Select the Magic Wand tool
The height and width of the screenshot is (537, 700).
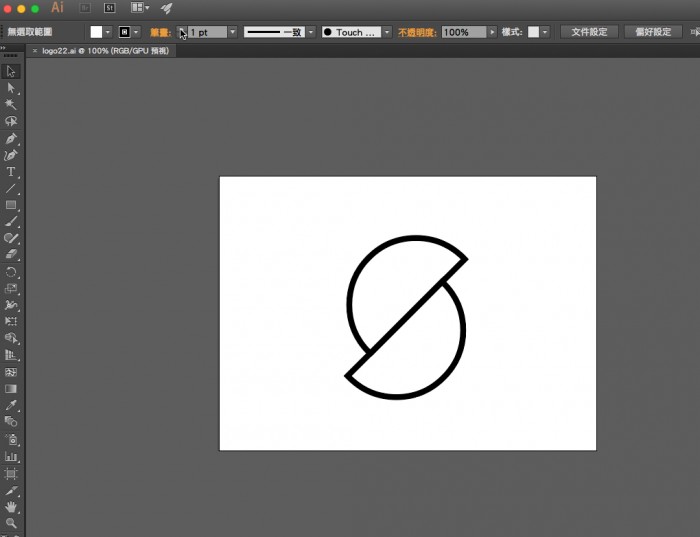[x=11, y=104]
